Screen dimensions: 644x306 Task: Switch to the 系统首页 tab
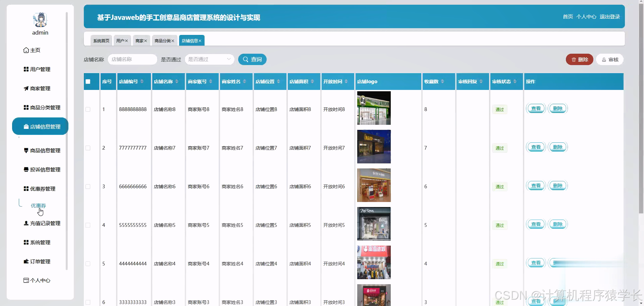(101, 40)
